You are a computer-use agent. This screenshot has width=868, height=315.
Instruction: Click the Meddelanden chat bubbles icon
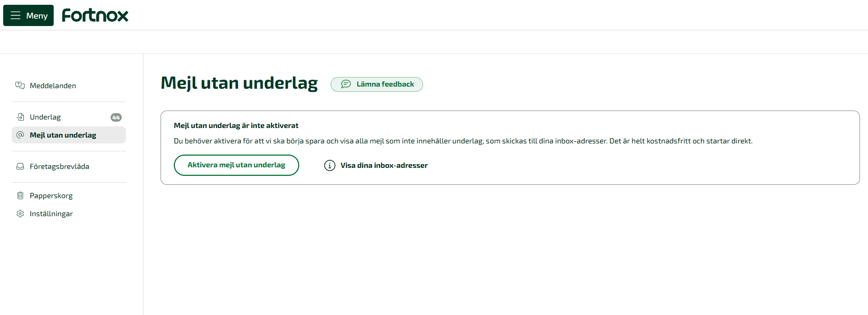click(x=20, y=86)
